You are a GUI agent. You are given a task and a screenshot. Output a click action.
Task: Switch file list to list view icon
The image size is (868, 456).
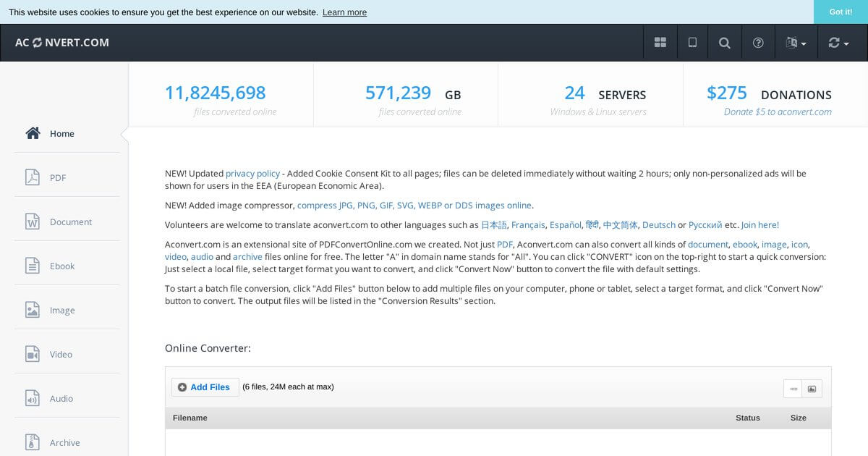(793, 389)
